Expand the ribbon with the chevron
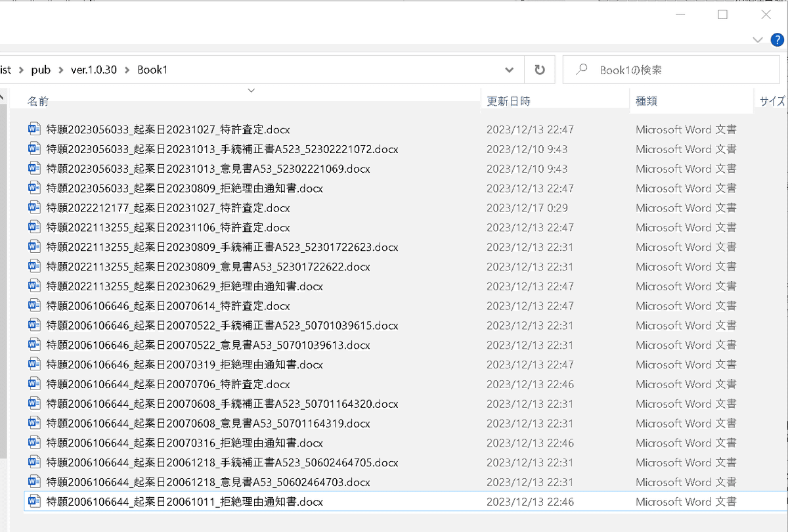This screenshot has width=788, height=532. tap(758, 40)
